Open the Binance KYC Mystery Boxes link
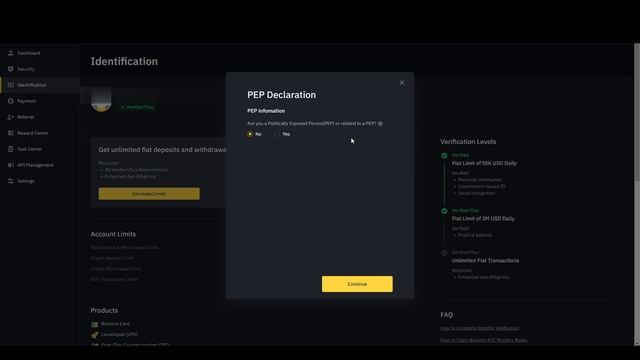This screenshot has width=640, height=360. click(x=484, y=340)
